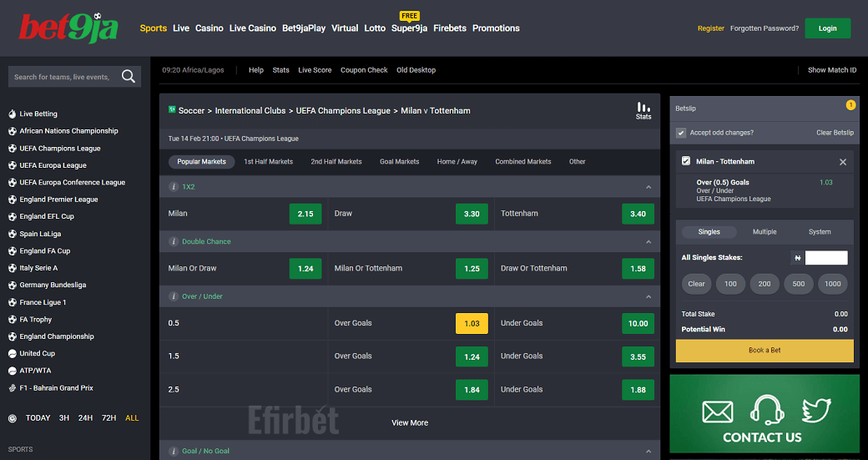Switch betslip to System tab
The width and height of the screenshot is (868, 460).
[820, 232]
